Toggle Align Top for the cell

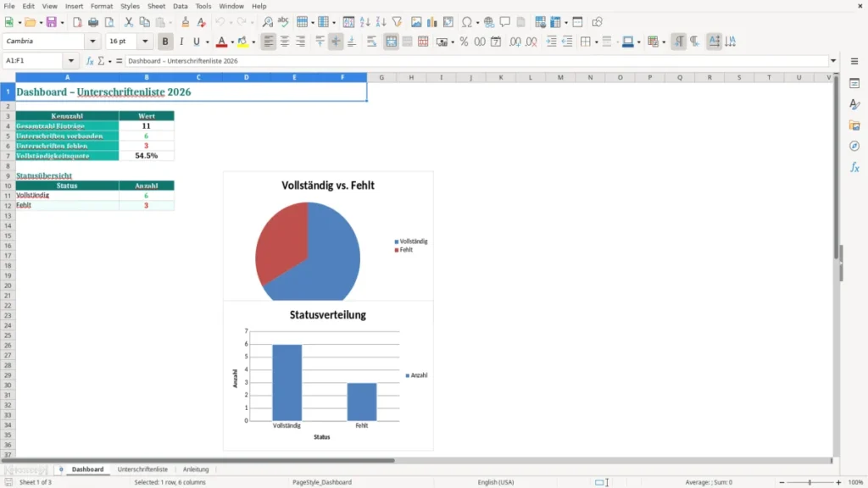coord(320,42)
